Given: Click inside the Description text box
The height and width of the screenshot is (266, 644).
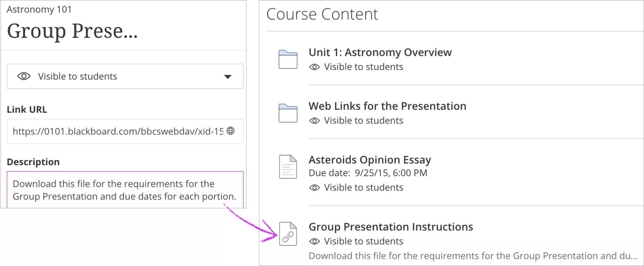Looking at the screenshot, I should point(124,190).
